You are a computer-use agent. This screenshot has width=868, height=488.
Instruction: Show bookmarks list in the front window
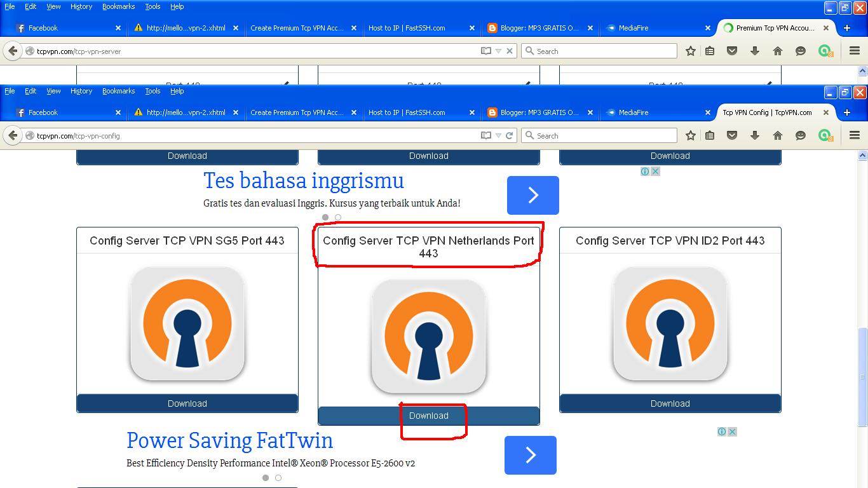(710, 135)
